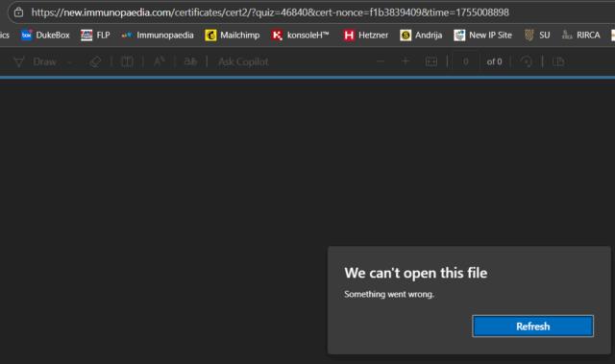615x364 pixels.
Task: Open the DukeBox bookmark
Action: tap(45, 36)
